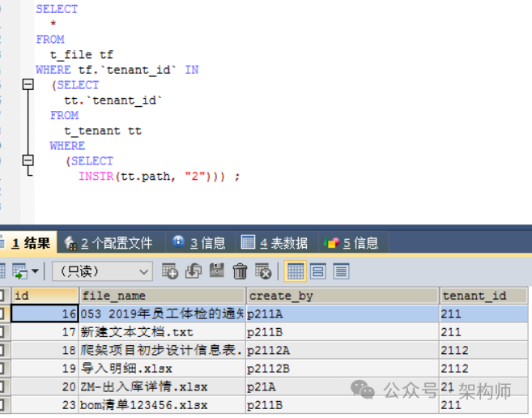
Task: Tick the checkbox for row id 16
Action: pyautogui.click(x=2, y=313)
